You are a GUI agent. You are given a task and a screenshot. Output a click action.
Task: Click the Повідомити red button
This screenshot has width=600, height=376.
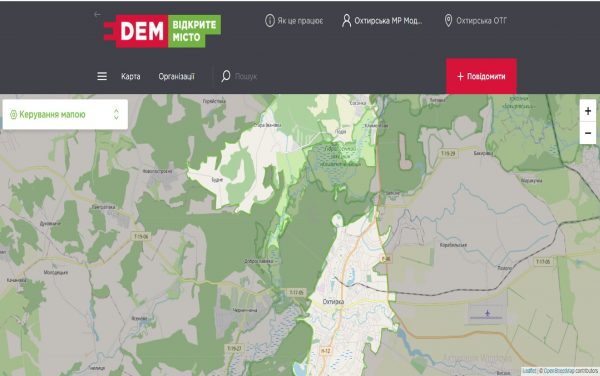tap(481, 76)
